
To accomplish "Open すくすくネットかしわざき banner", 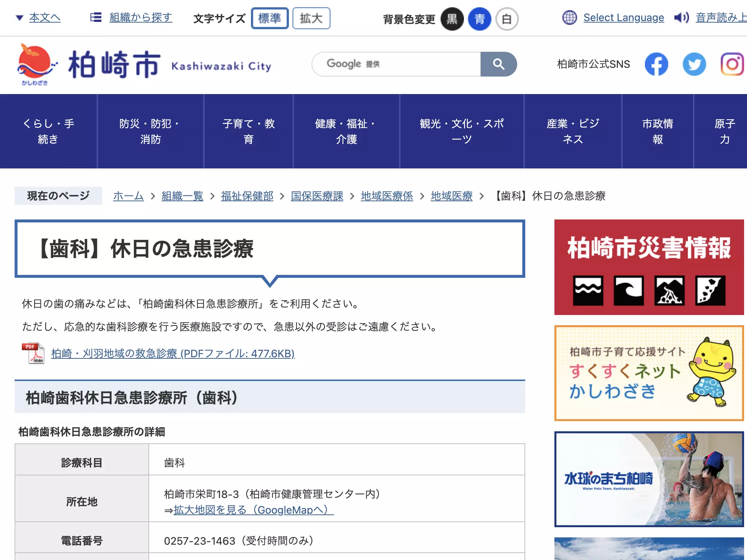I will [x=649, y=373].
